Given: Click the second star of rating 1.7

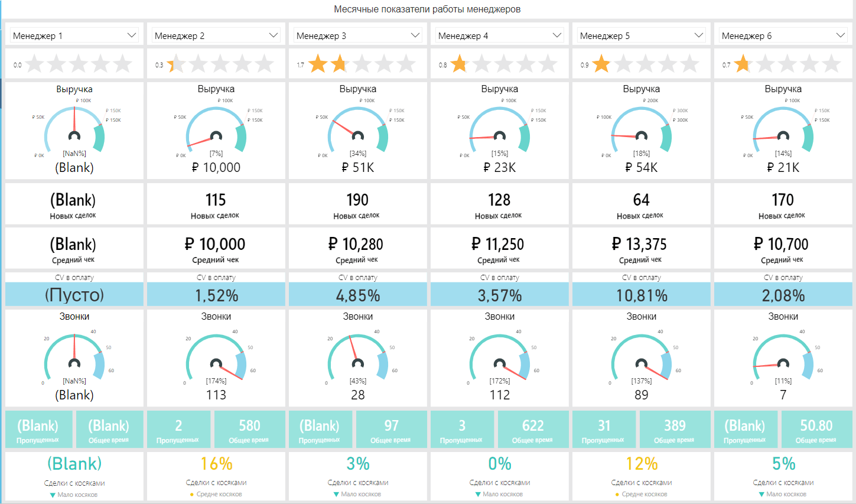Looking at the screenshot, I should click(x=339, y=63).
